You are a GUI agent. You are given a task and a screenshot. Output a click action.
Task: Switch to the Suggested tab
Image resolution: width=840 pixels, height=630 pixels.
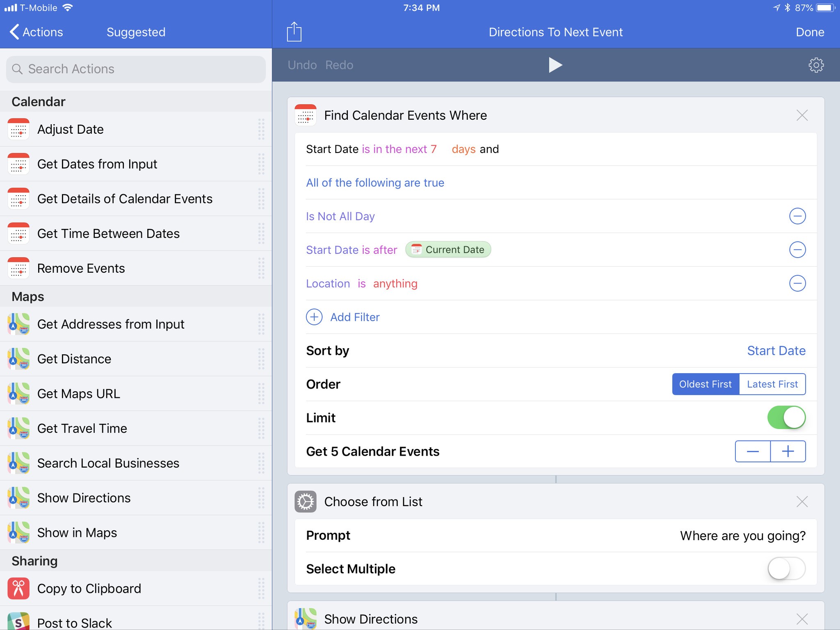pyautogui.click(x=136, y=32)
